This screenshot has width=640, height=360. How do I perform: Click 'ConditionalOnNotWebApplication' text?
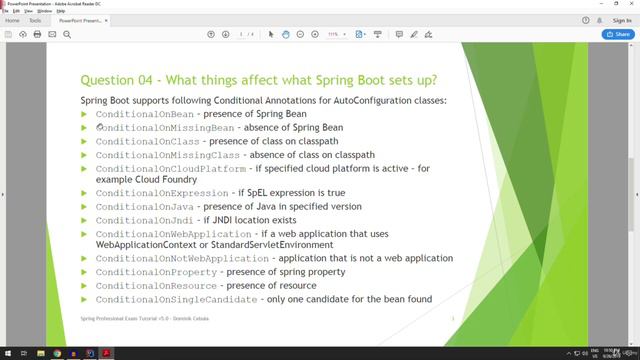(182, 259)
